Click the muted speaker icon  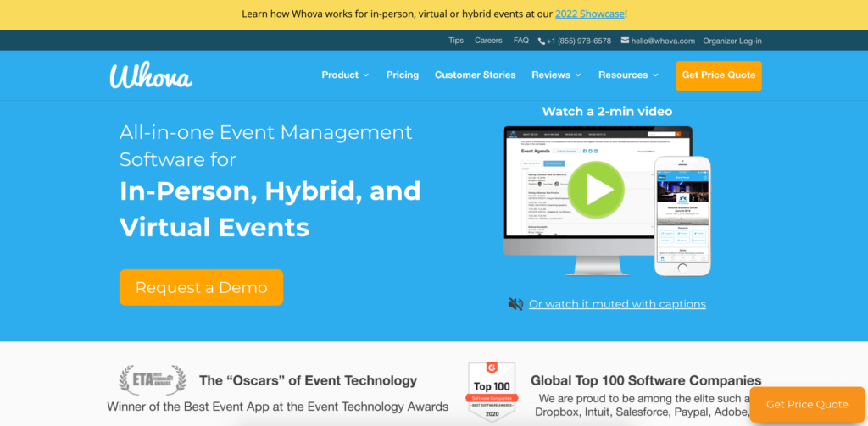[515, 304]
